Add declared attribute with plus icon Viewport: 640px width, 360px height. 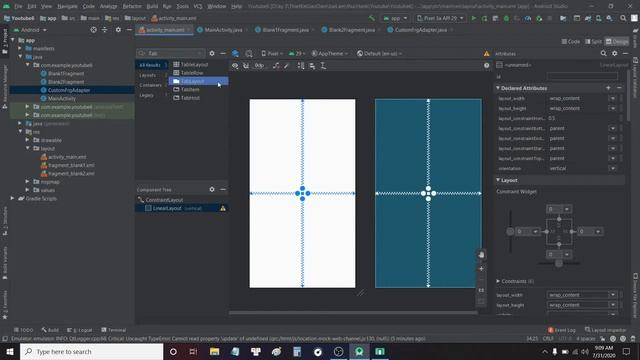coord(608,88)
